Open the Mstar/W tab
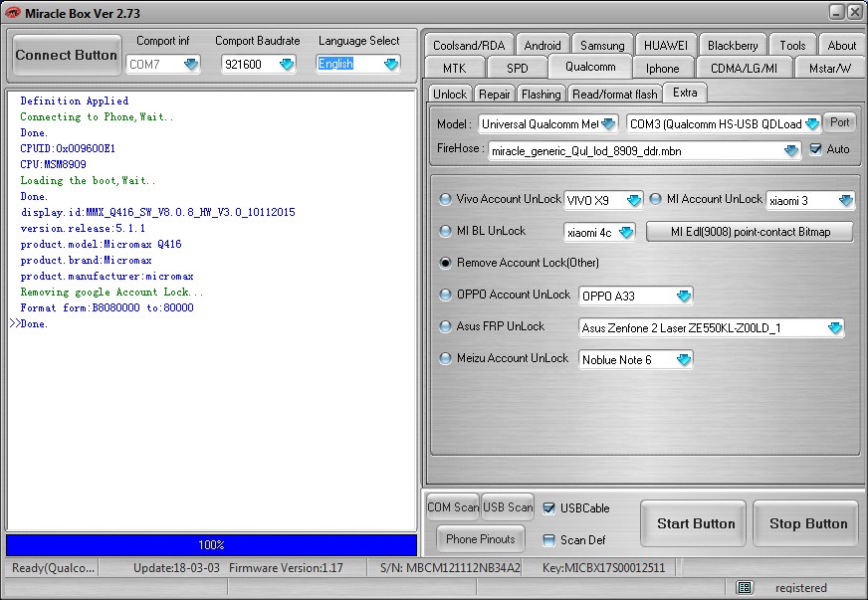This screenshot has height=600, width=868. tap(830, 68)
